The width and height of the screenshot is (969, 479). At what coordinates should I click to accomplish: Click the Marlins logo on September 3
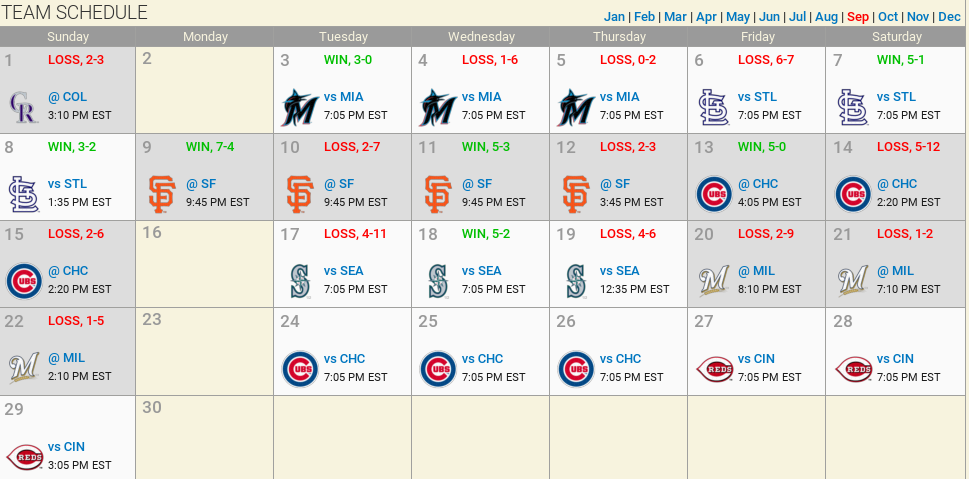[x=299, y=106]
